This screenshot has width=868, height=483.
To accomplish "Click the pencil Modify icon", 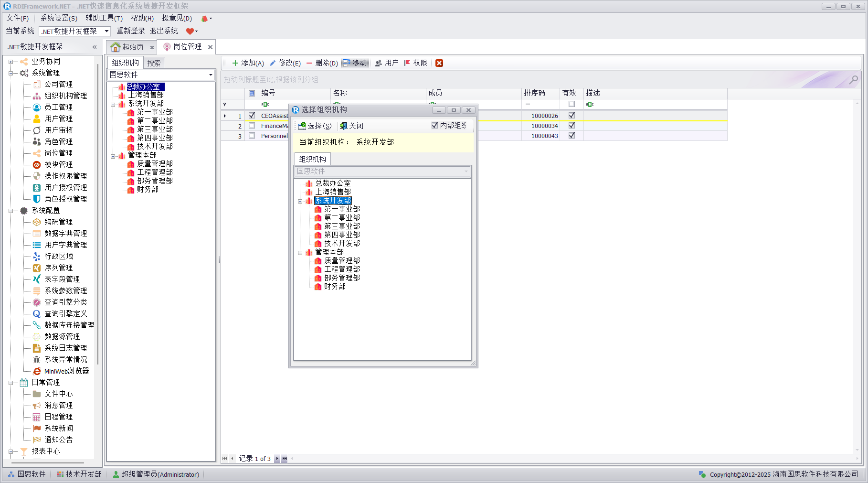I will pos(273,63).
